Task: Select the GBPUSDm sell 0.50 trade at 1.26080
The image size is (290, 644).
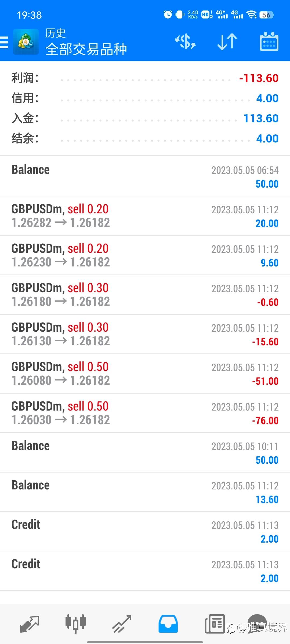Action: [145, 374]
